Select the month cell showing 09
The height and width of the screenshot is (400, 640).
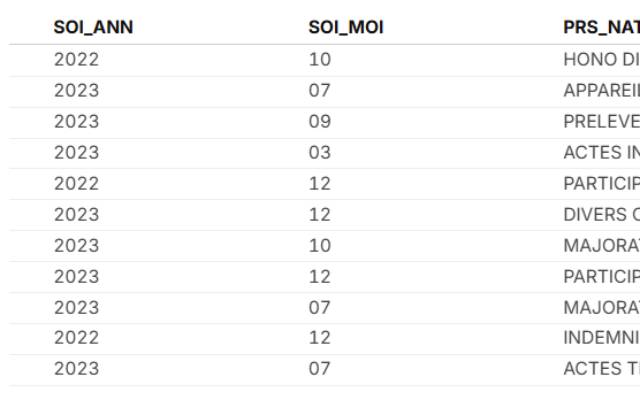320,121
